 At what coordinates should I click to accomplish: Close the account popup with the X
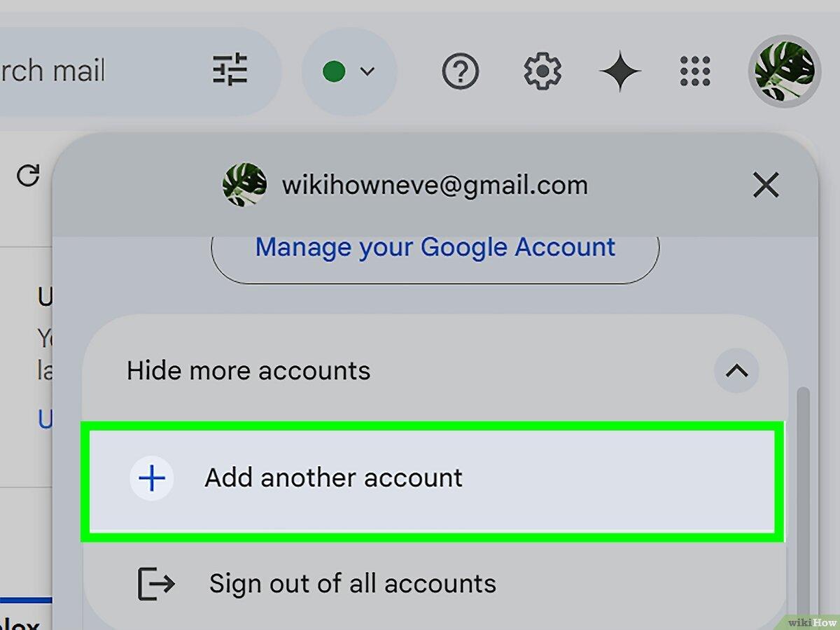coord(766,185)
